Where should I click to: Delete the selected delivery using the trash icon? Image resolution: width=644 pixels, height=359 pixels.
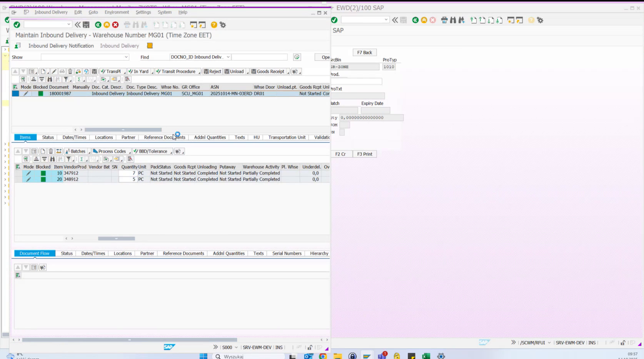point(70,71)
